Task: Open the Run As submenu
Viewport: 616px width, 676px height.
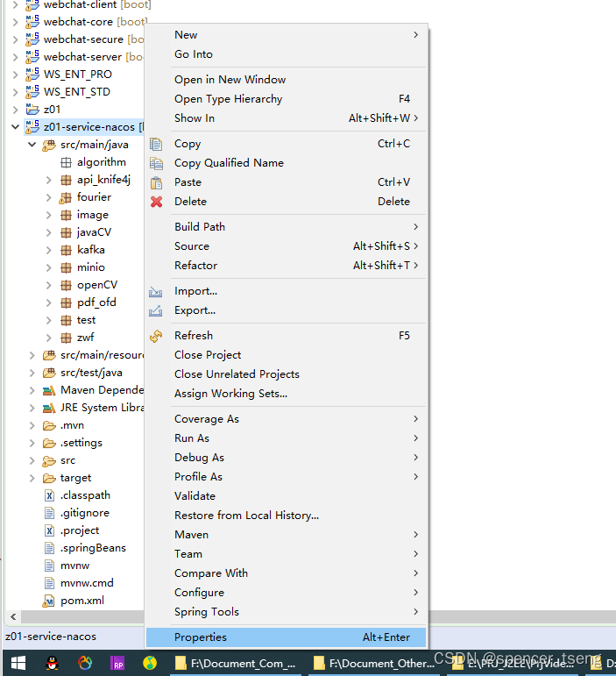Action: pos(286,438)
